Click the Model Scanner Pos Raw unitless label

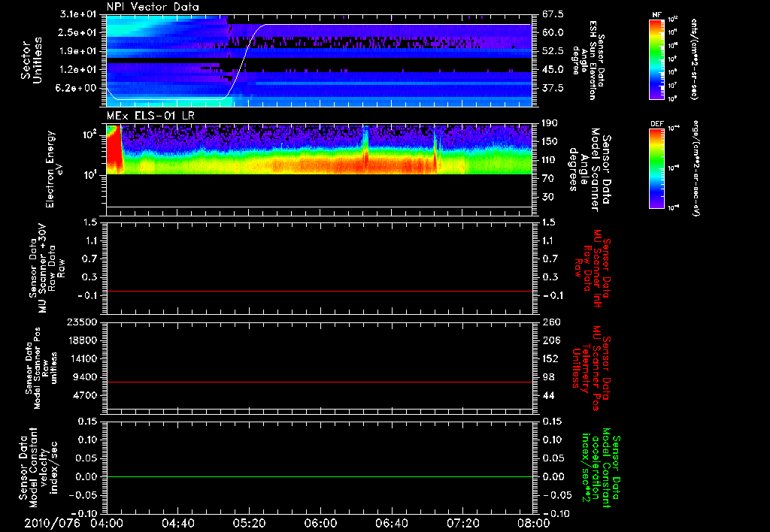41,368
